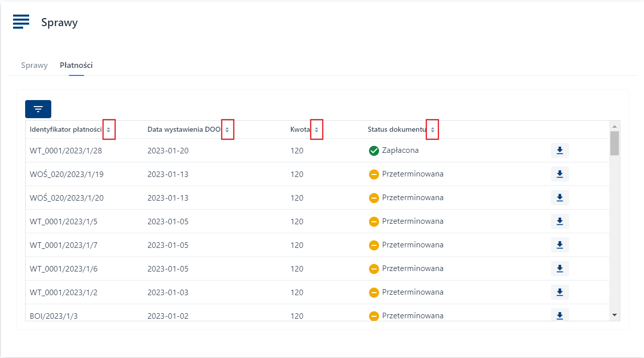
Task: Download document for WT_0001/2023/1/28
Action: point(560,150)
